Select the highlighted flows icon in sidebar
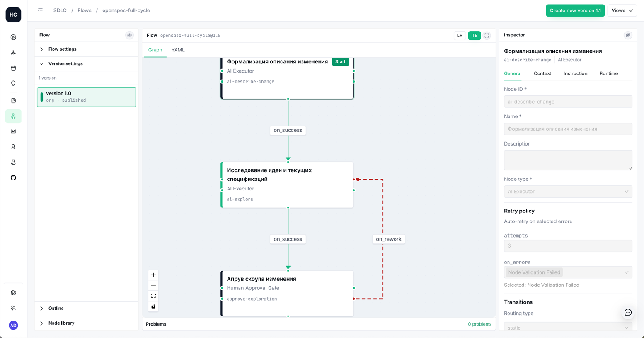644x338 pixels. (13, 116)
